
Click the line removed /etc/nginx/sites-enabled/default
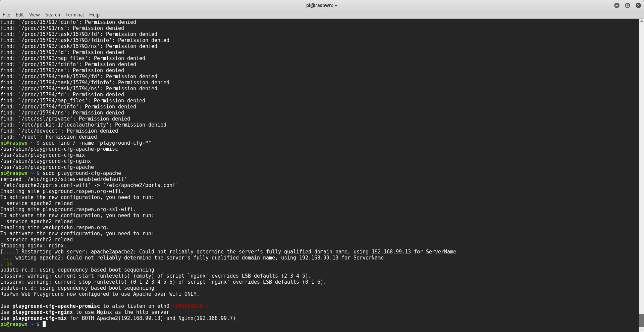64,179
